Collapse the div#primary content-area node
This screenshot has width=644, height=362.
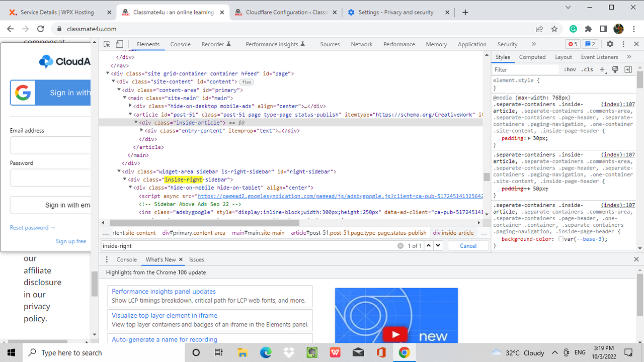pyautogui.click(x=119, y=90)
